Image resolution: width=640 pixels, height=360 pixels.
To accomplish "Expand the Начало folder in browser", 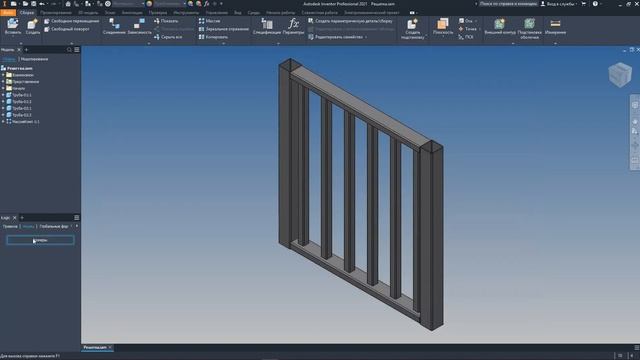I will 3,88.
